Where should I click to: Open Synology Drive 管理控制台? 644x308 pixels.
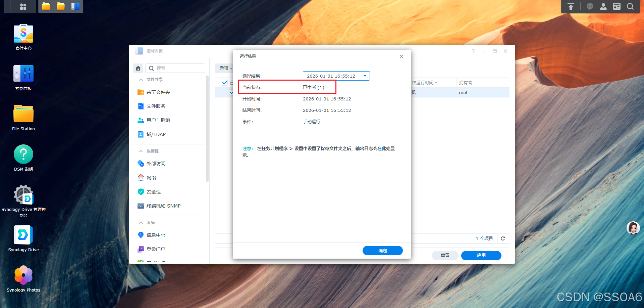[23, 195]
